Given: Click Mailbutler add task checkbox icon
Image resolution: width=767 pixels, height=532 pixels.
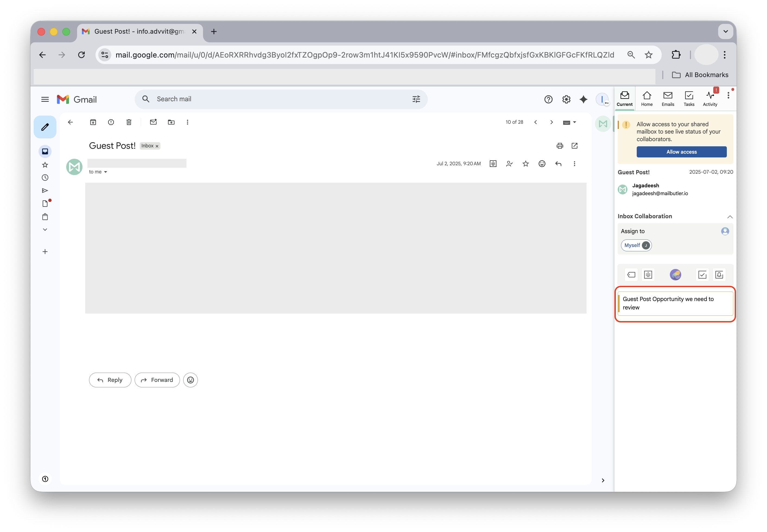Looking at the screenshot, I should coord(702,275).
